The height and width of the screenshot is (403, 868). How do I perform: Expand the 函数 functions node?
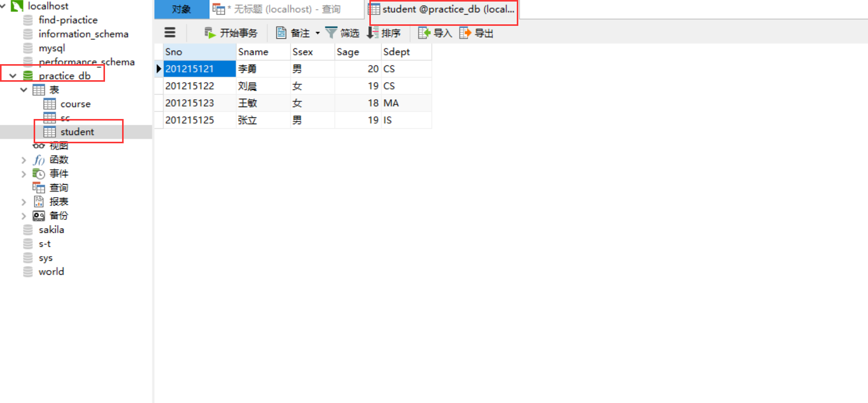24,160
